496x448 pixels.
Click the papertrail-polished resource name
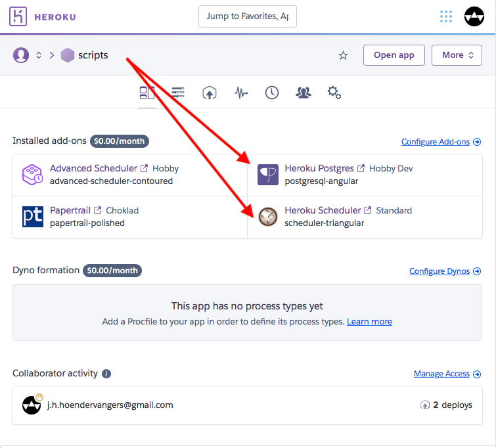(87, 223)
